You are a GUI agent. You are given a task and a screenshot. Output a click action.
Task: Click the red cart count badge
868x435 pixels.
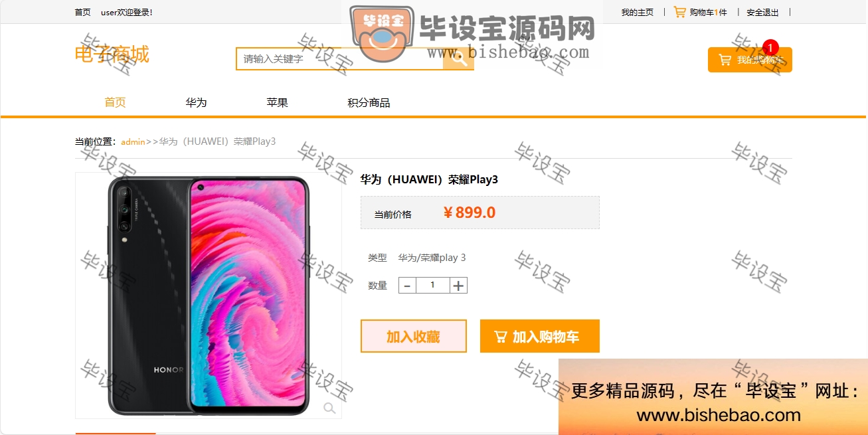770,47
